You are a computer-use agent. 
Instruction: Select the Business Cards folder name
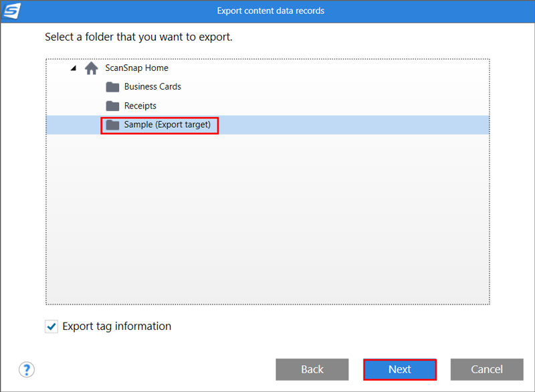click(x=152, y=87)
